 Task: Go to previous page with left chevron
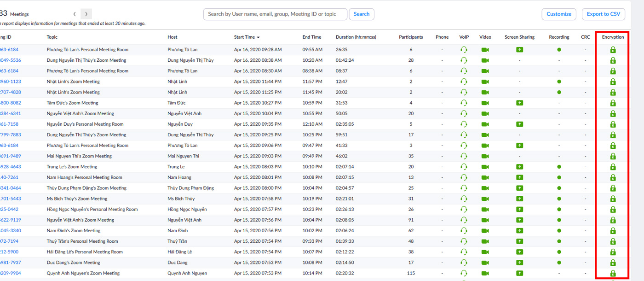[75, 14]
